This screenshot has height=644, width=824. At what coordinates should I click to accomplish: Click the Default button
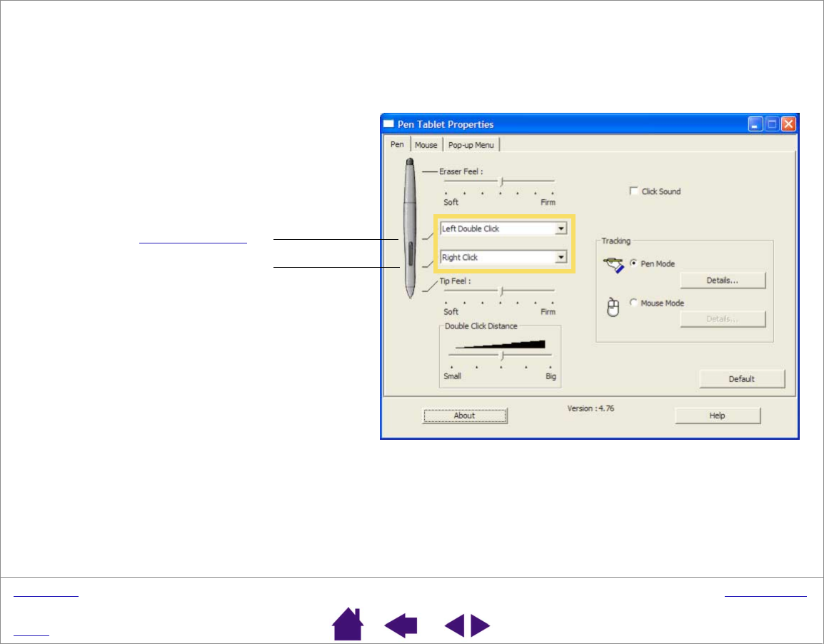click(741, 378)
